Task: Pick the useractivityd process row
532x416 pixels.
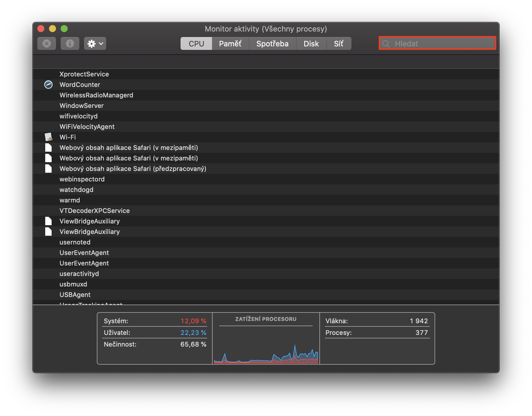Action: (266, 274)
